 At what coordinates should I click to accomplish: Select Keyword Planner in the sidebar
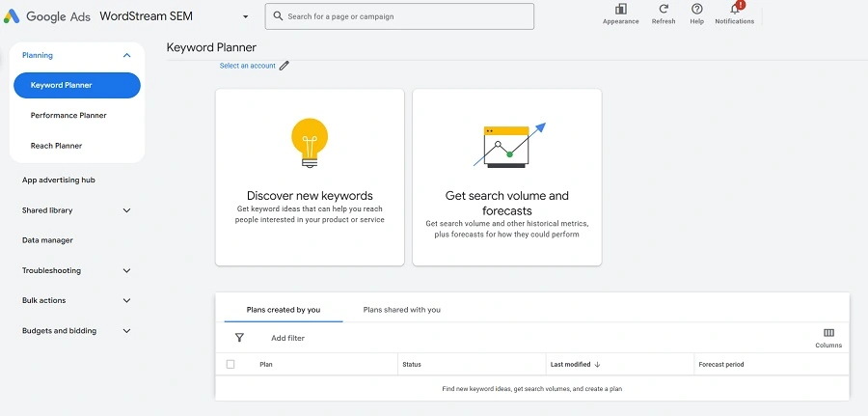pyautogui.click(x=77, y=85)
